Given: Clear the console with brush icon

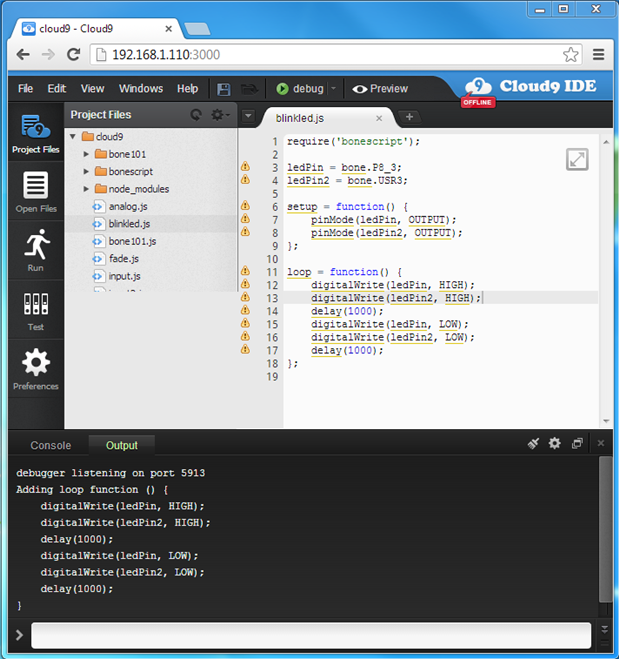Looking at the screenshot, I should (533, 443).
